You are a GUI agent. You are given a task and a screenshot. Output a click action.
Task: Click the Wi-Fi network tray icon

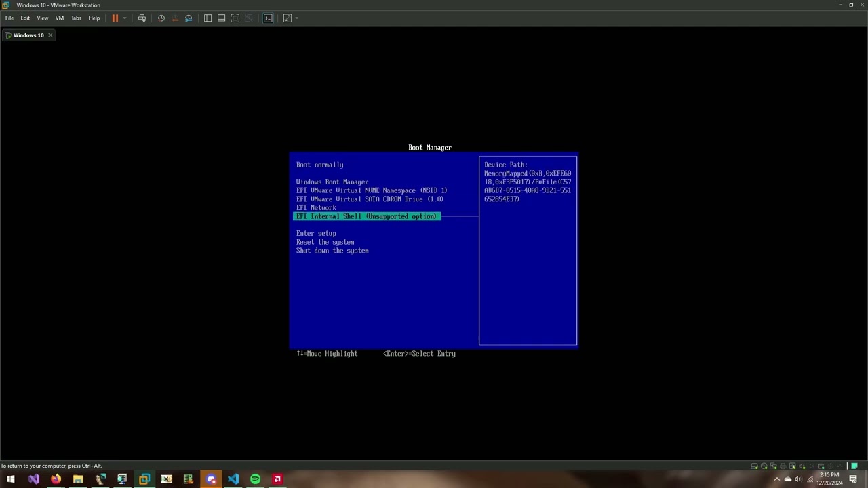click(810, 479)
